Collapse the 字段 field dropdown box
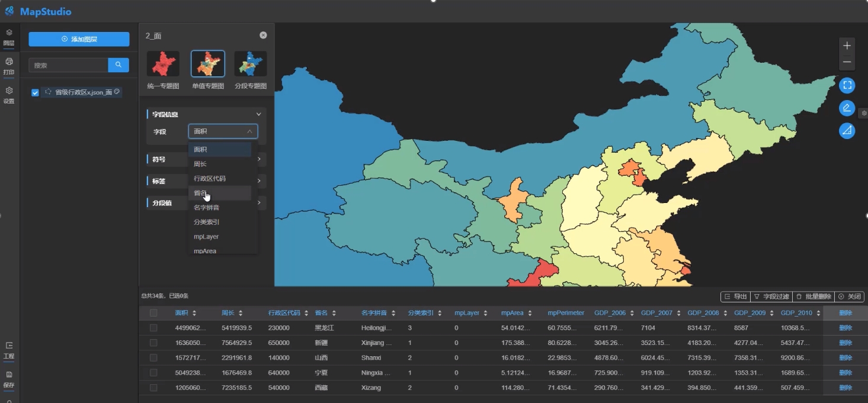The width and height of the screenshot is (868, 403). 223,131
